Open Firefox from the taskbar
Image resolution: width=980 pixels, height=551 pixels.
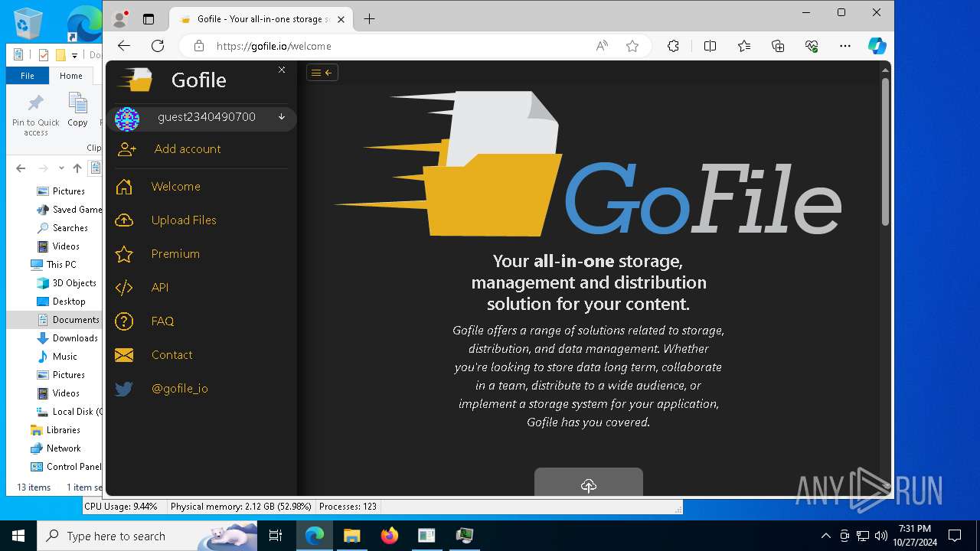pyautogui.click(x=390, y=536)
